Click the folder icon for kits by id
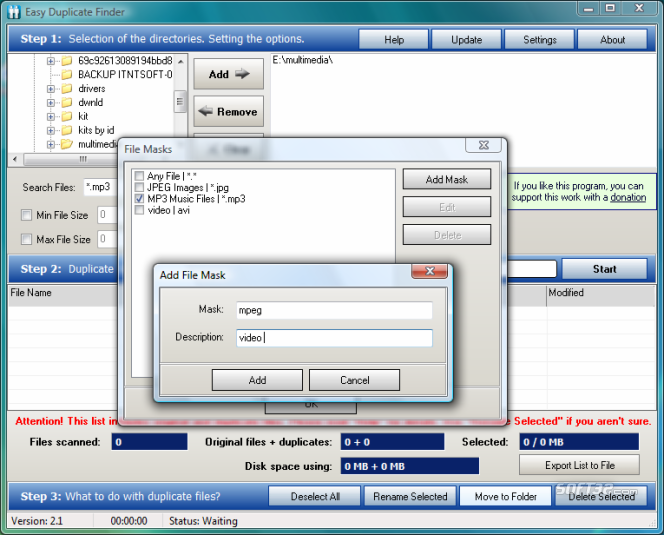 (x=66, y=130)
